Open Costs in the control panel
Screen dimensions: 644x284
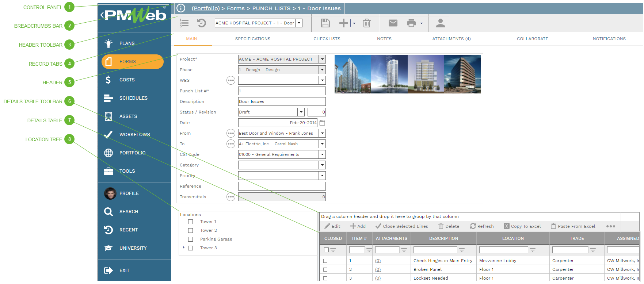pos(127,80)
